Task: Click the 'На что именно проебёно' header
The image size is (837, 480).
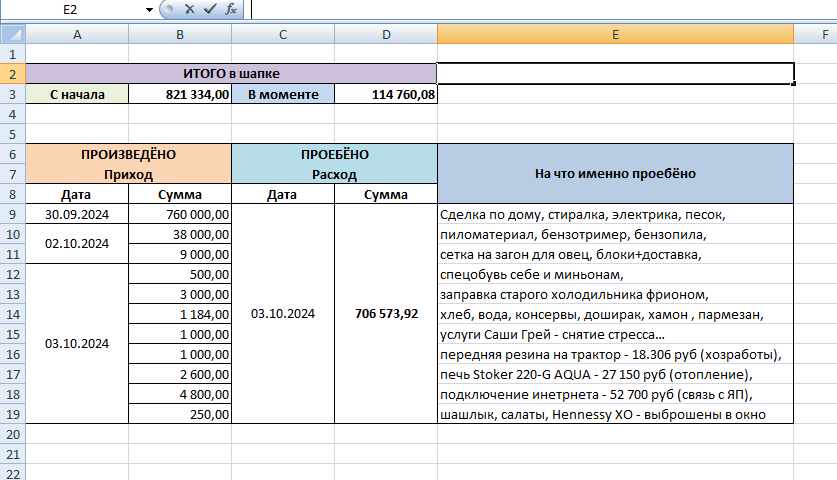Action: point(615,174)
